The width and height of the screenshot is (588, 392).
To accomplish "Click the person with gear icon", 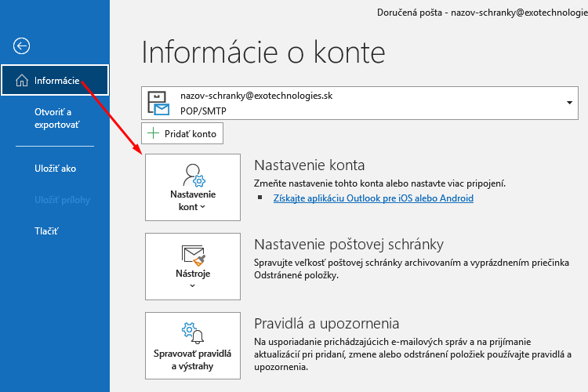I will (x=194, y=175).
